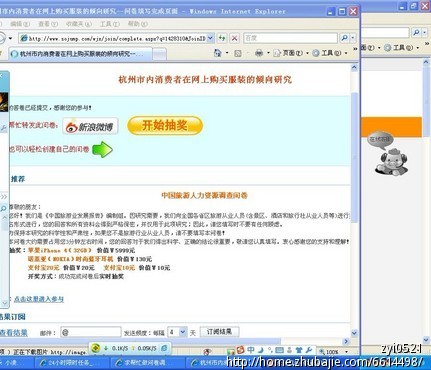Click the page scrollbar down arrow

pyautogui.click(x=354, y=333)
